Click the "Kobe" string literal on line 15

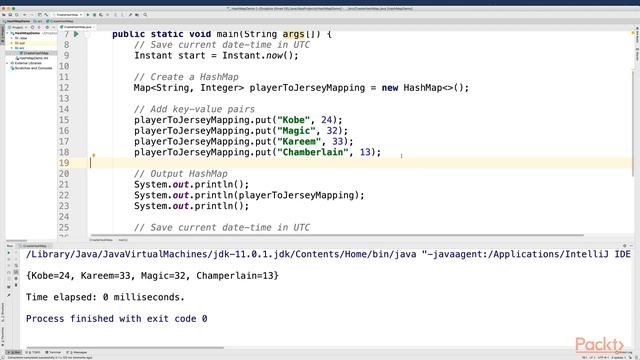tap(293, 120)
